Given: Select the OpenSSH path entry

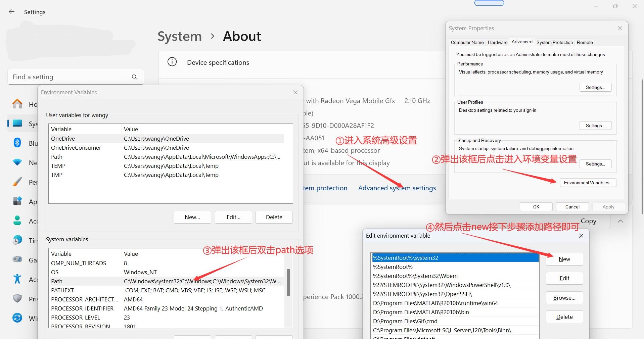Looking at the screenshot, I should click(455, 294).
